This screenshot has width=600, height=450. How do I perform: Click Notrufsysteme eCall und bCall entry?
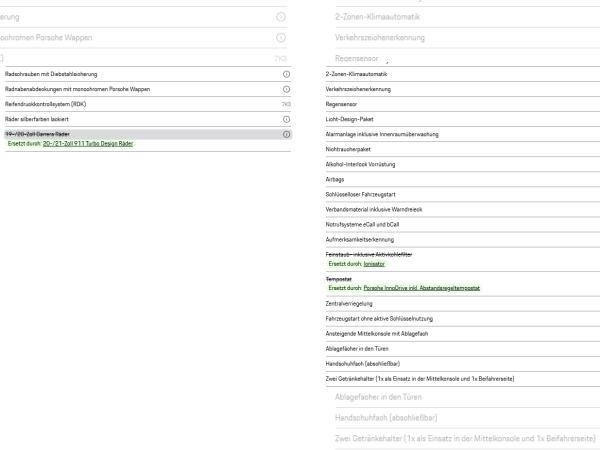click(463, 225)
